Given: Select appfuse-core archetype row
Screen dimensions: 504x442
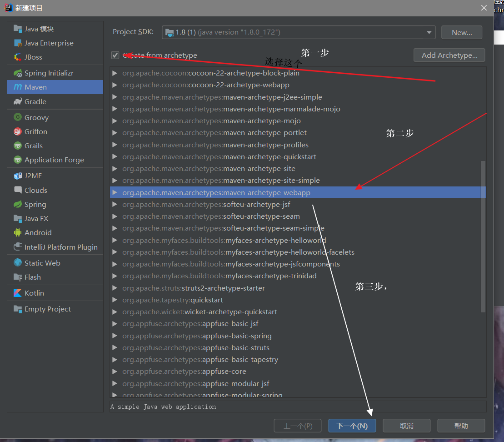Looking at the screenshot, I should click(x=298, y=372).
